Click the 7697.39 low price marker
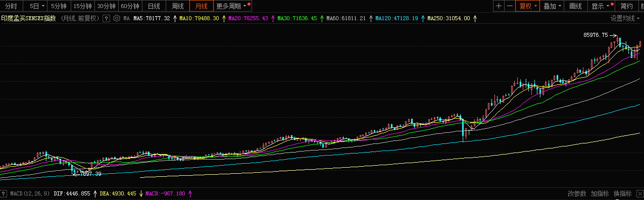This screenshot has width=644, height=200. tap(91, 174)
